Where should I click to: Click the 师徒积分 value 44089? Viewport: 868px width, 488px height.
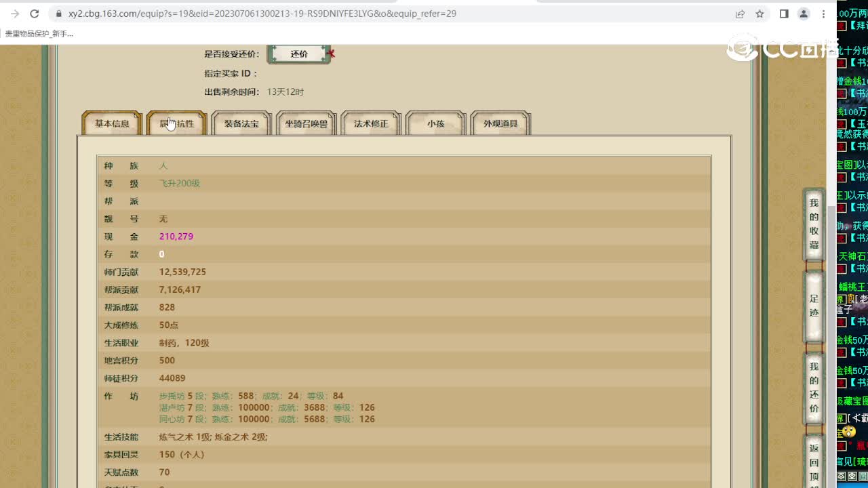click(x=172, y=378)
